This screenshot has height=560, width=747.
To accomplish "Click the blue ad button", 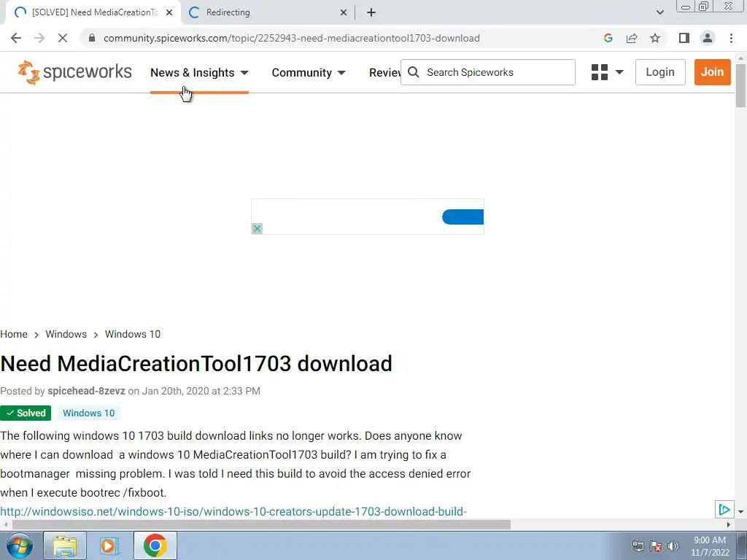I will 462,217.
